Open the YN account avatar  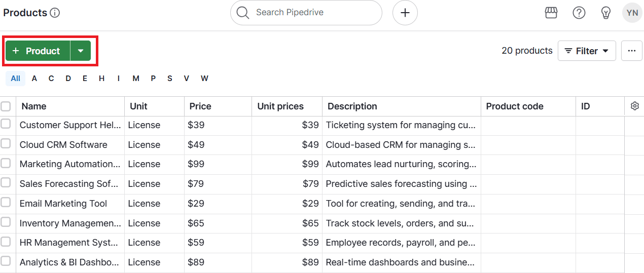click(632, 13)
